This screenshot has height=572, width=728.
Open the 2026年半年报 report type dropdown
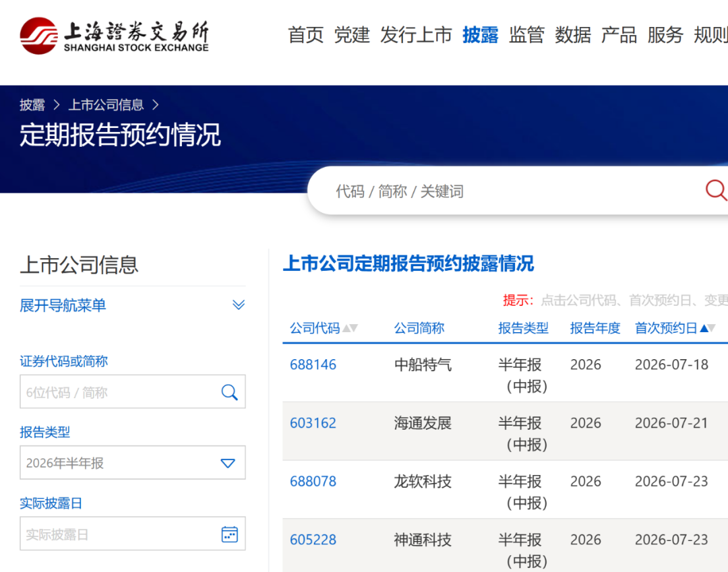click(x=132, y=462)
